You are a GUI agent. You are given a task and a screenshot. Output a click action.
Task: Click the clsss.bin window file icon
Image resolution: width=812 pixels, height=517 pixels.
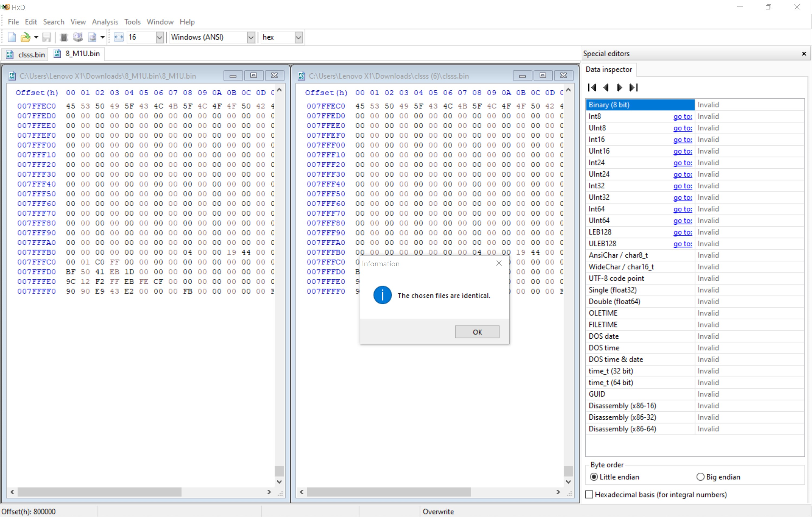[301, 76]
